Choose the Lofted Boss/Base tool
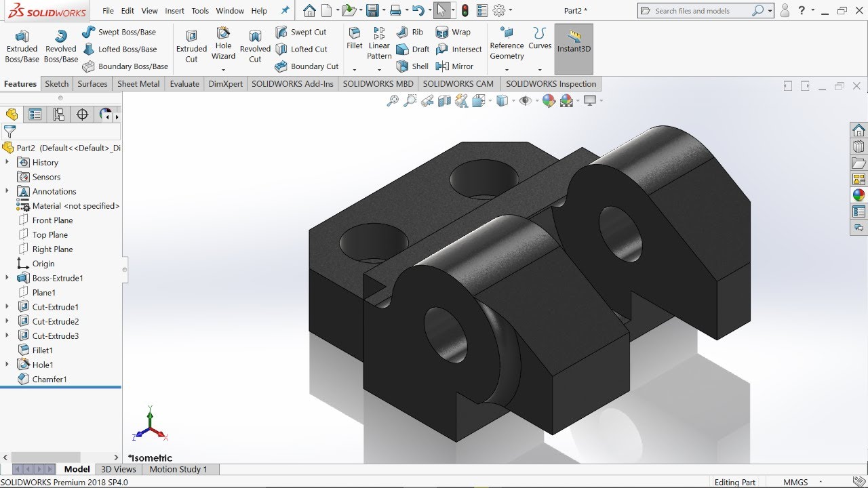This screenshot has height=488, width=868. tap(119, 49)
